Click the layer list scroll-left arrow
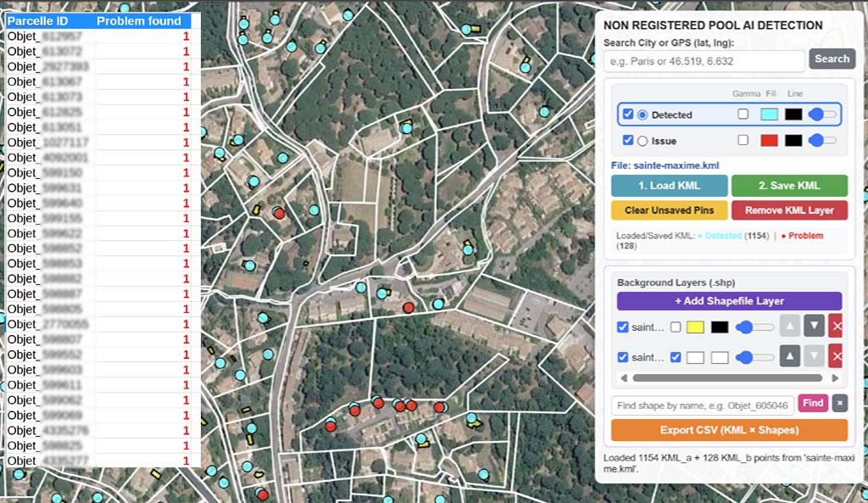The height and width of the screenshot is (503, 868). point(624,377)
